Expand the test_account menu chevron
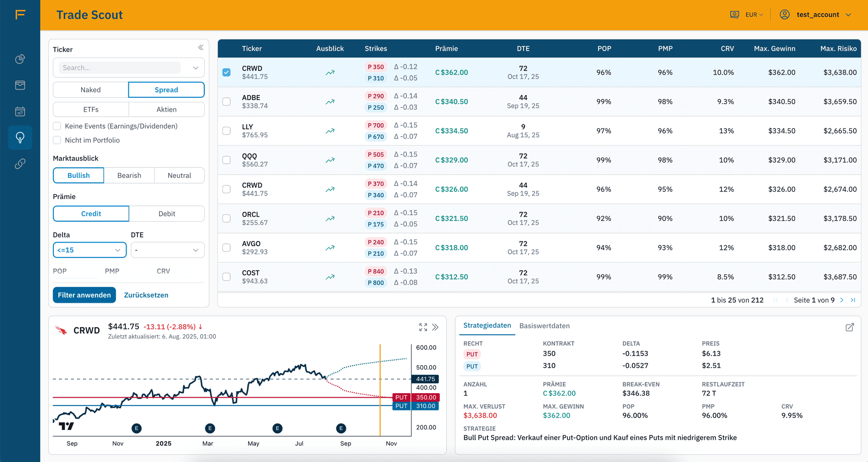This screenshot has width=868, height=462. (849, 14)
